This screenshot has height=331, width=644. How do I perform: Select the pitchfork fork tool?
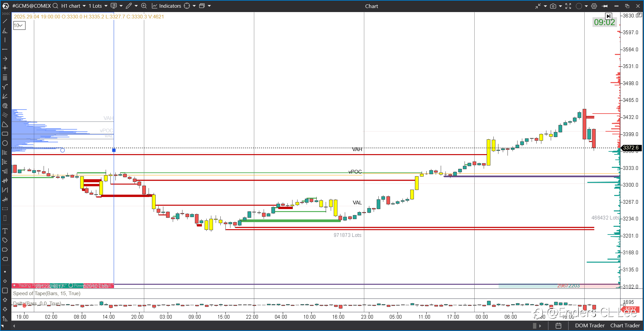5,87
